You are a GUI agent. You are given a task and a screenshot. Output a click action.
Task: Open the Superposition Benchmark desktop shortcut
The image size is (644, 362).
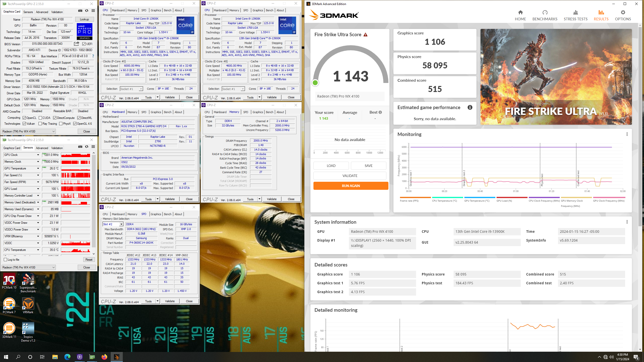pos(28,283)
